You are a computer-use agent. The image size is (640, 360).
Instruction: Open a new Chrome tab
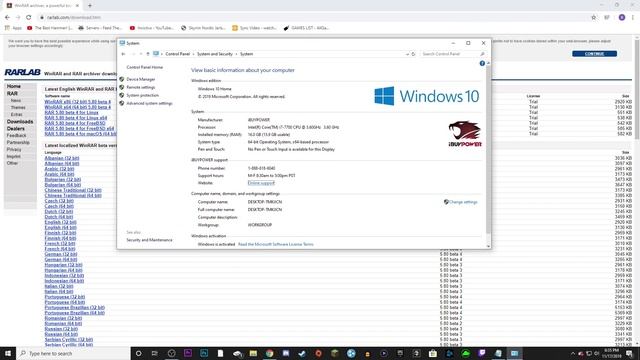point(90,6)
